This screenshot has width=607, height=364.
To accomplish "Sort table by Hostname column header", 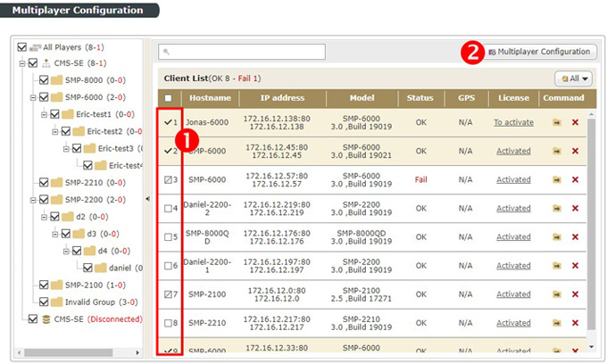I will click(210, 98).
